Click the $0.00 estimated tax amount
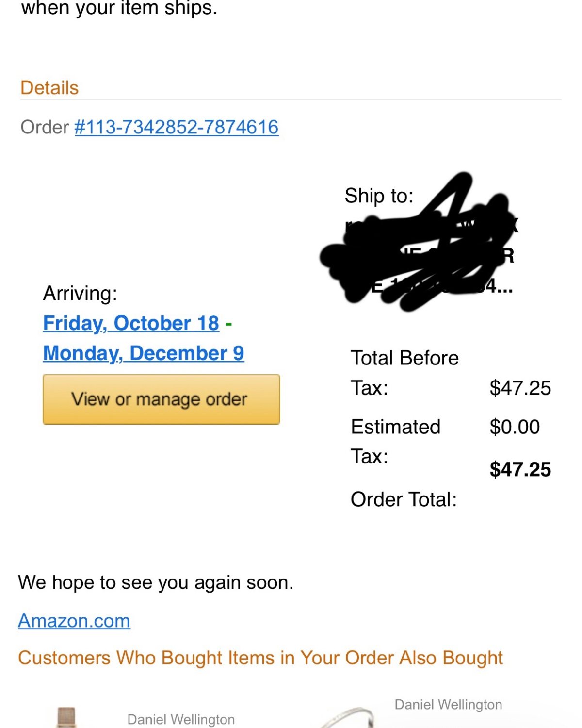This screenshot has width=582, height=728. (515, 427)
